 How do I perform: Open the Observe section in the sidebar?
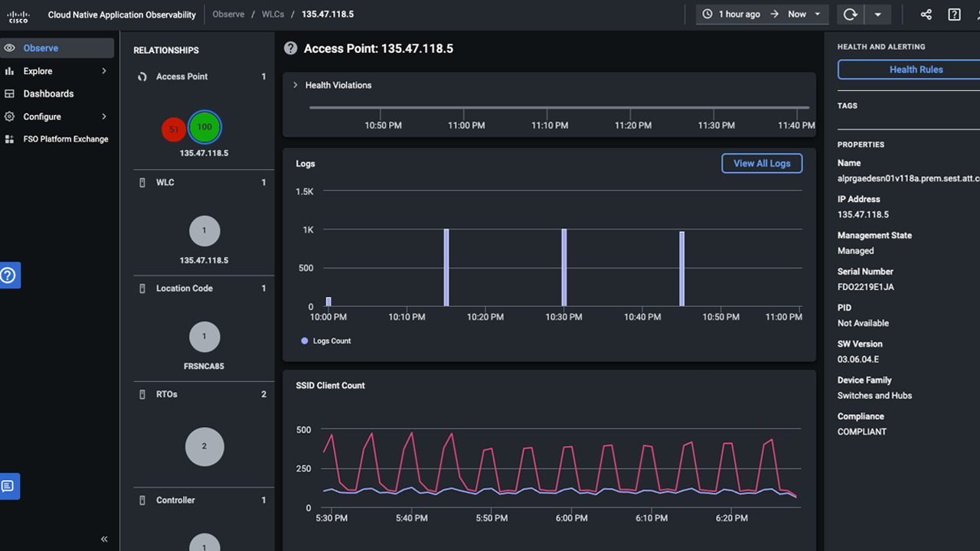[41, 47]
